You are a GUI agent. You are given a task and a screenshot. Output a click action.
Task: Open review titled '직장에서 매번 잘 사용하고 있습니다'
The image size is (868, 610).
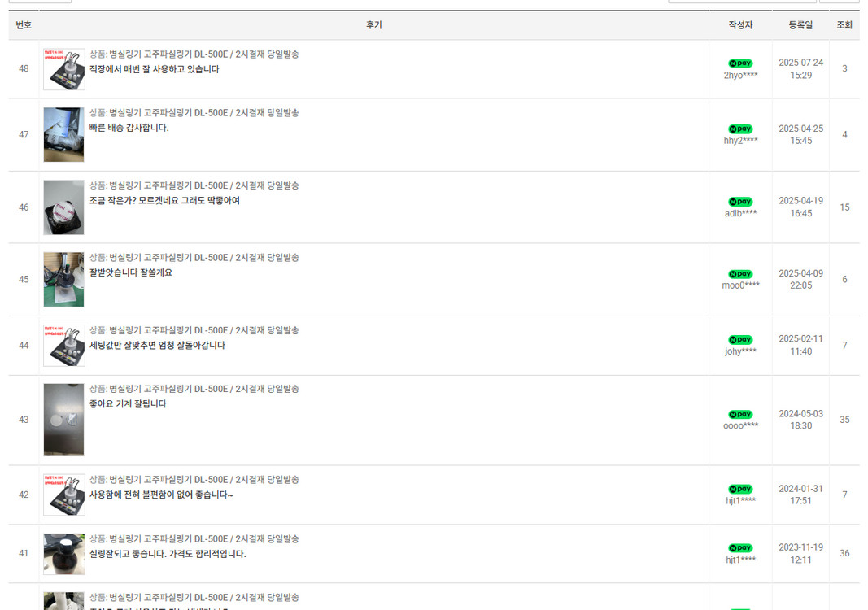click(x=154, y=70)
